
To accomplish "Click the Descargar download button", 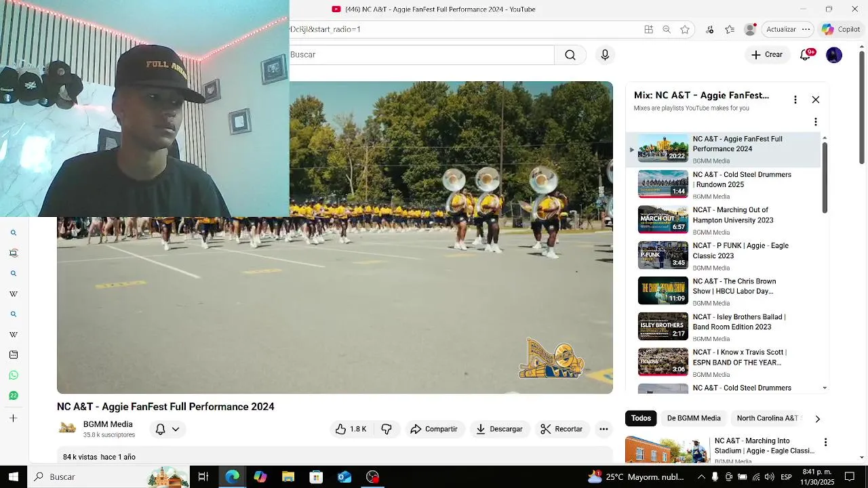I will pos(499,429).
